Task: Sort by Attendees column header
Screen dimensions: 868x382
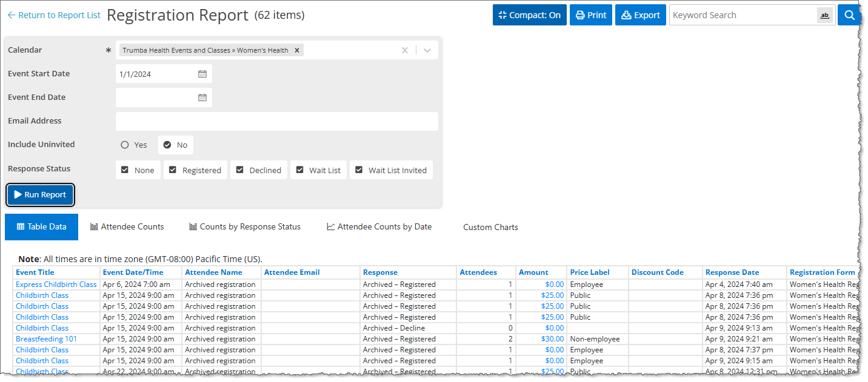Action: (x=478, y=272)
